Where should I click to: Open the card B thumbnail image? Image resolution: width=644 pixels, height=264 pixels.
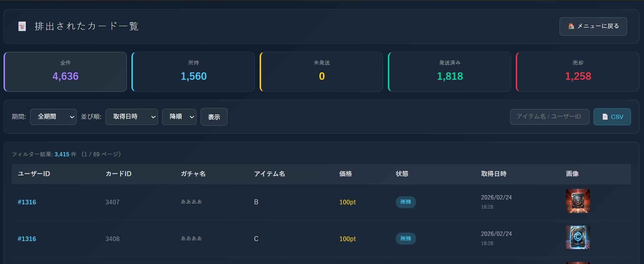(578, 201)
